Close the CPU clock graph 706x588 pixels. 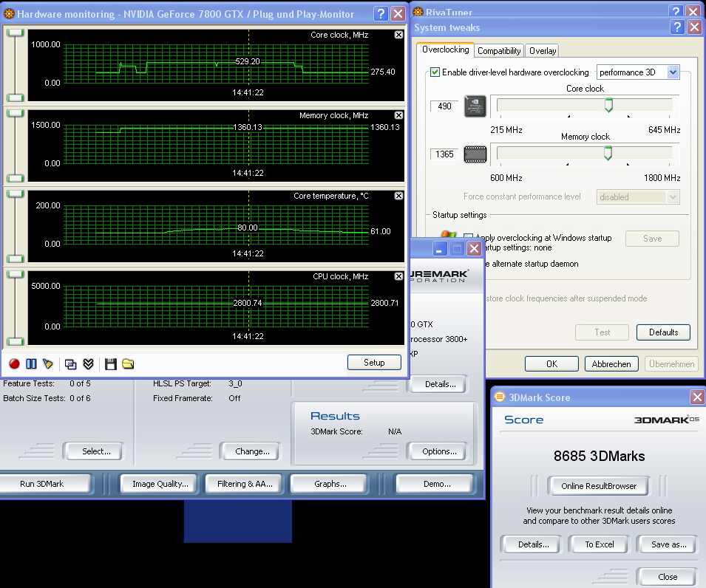click(398, 276)
